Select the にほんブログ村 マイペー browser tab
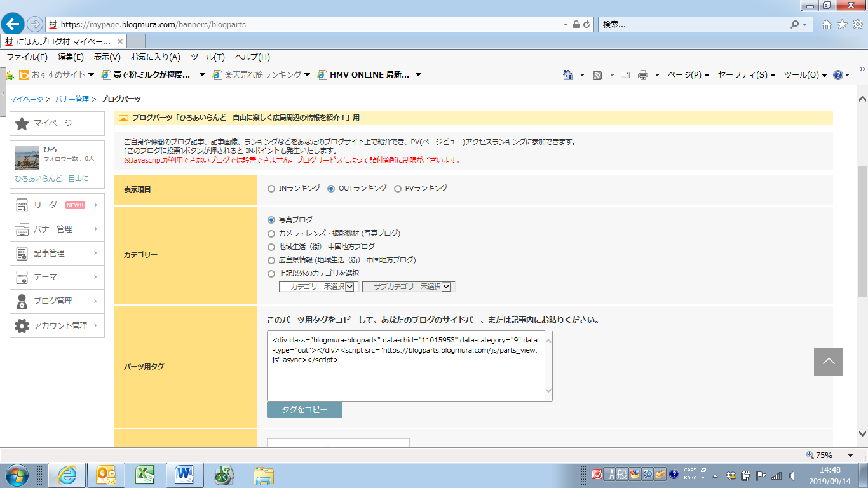Viewport: 868px width, 488px height. click(64, 41)
